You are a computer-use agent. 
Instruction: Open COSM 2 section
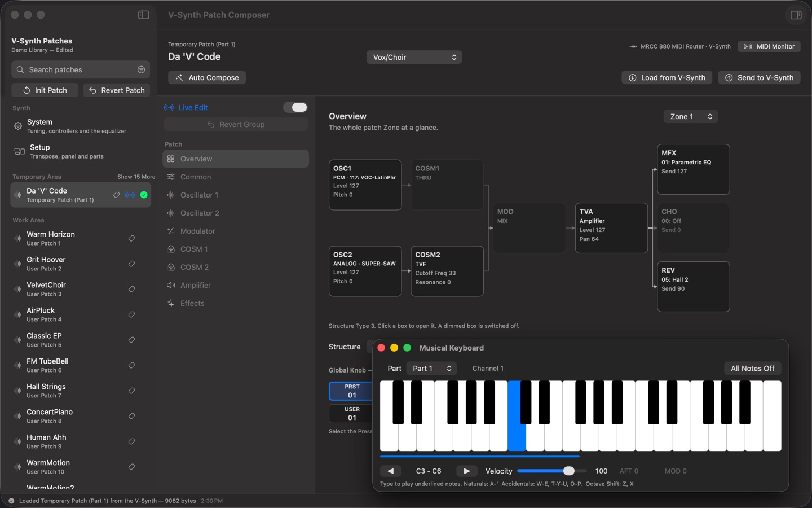236,267
